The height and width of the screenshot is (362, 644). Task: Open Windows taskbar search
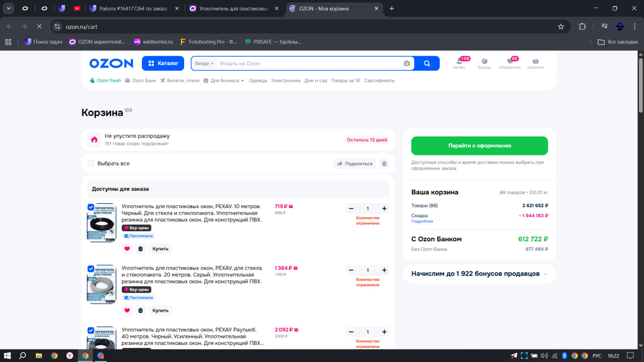click(x=23, y=355)
